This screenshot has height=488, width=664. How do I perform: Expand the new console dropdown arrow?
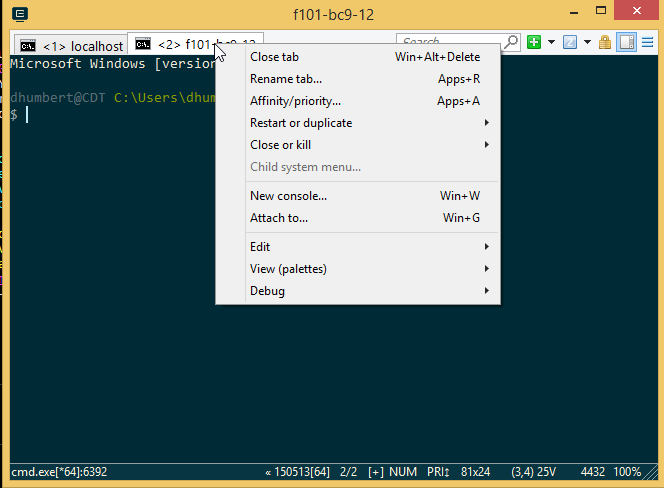[x=551, y=43]
